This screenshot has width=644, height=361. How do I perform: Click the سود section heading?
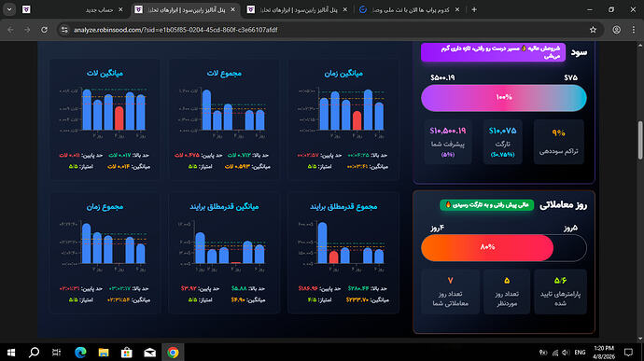(x=579, y=52)
